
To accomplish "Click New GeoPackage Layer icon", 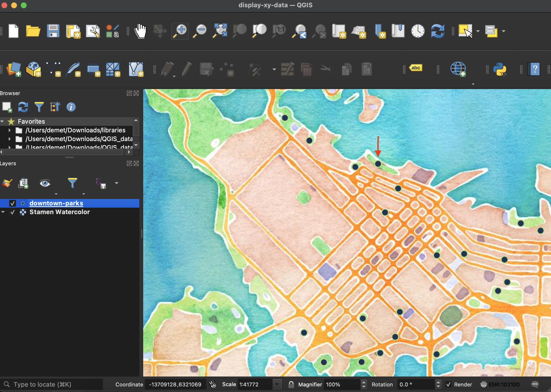I will [x=34, y=69].
